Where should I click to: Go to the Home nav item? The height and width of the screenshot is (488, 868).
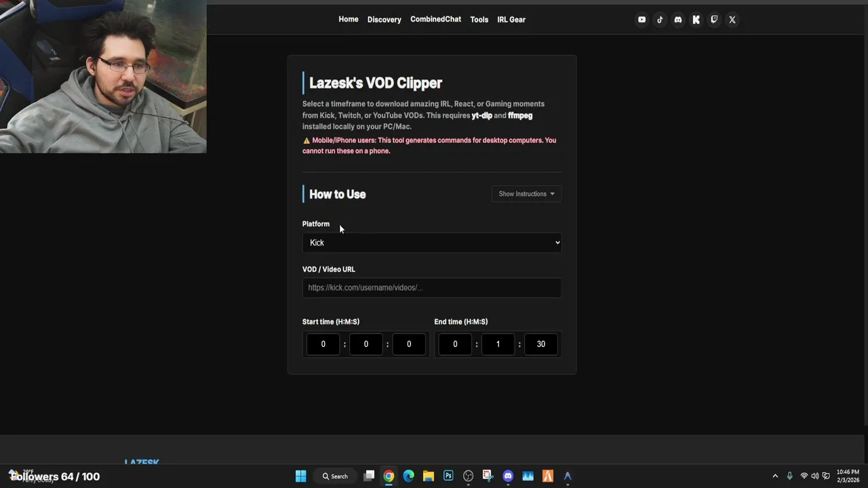click(x=349, y=19)
